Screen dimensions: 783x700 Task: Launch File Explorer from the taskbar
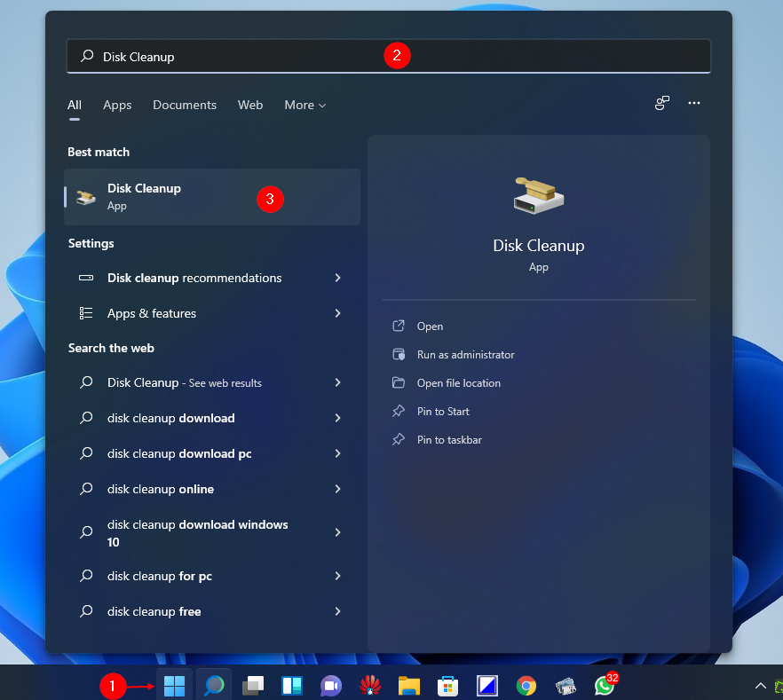click(408, 686)
